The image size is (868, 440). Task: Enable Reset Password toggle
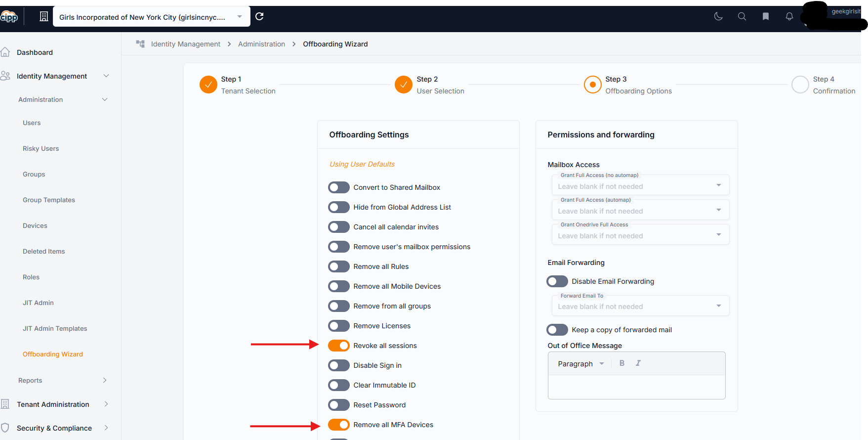tap(339, 405)
